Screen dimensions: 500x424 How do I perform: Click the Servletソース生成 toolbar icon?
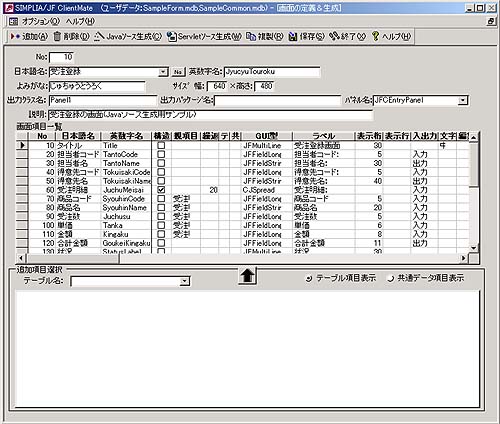point(172,36)
